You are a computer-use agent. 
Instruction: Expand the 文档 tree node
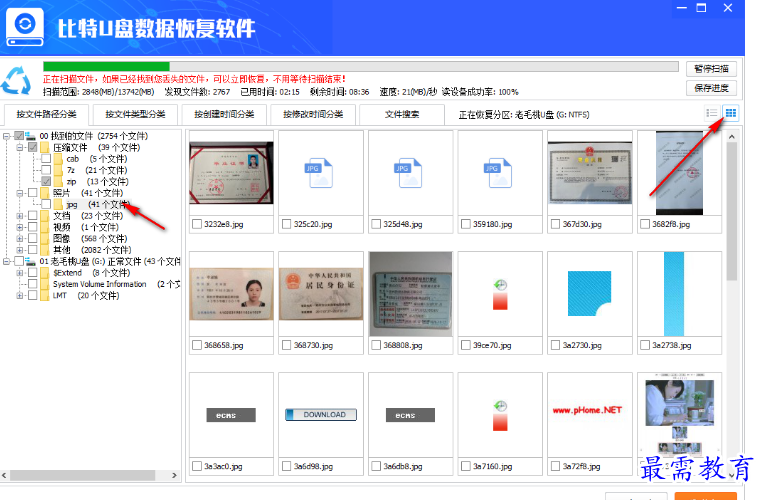pos(19,216)
